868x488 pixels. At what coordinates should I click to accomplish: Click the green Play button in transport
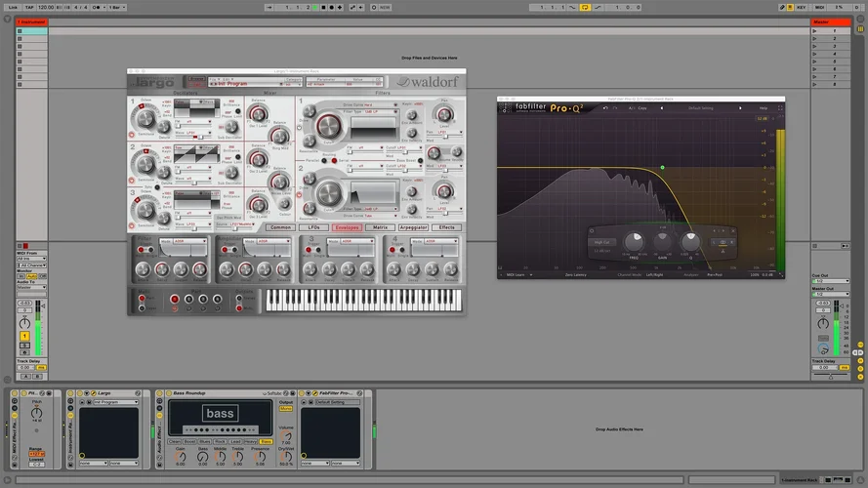coord(315,7)
